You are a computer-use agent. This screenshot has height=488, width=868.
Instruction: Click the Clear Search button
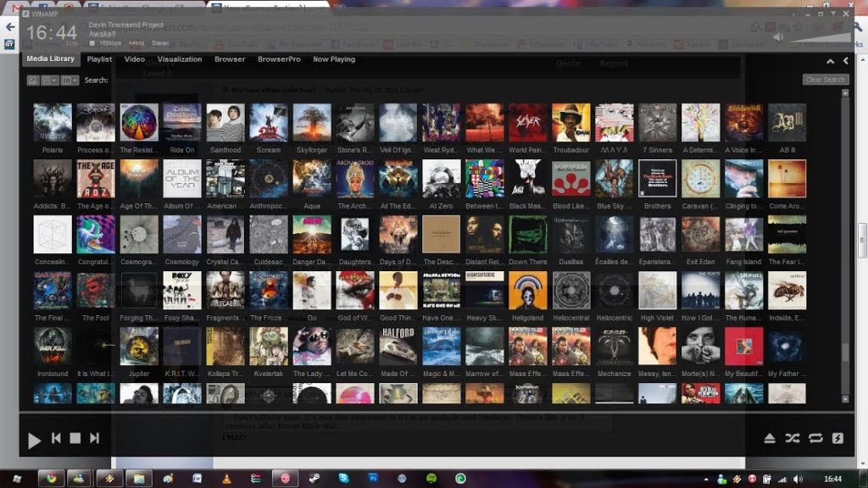tap(825, 80)
